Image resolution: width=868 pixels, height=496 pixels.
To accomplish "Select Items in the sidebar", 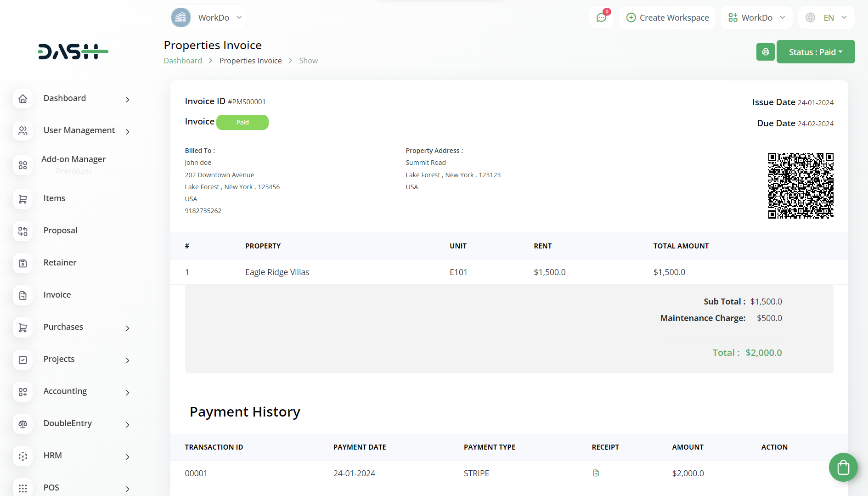I will coord(54,198).
